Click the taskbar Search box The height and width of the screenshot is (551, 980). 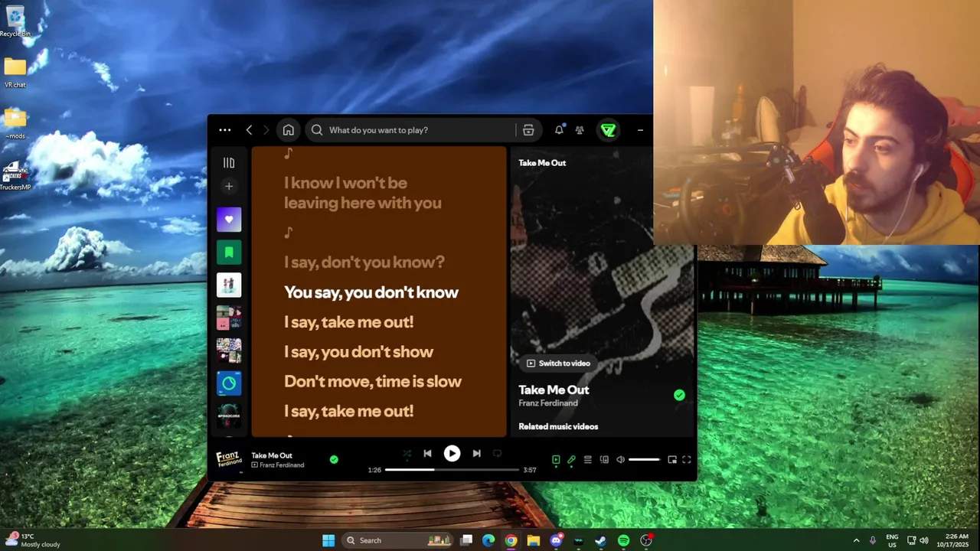(x=398, y=540)
